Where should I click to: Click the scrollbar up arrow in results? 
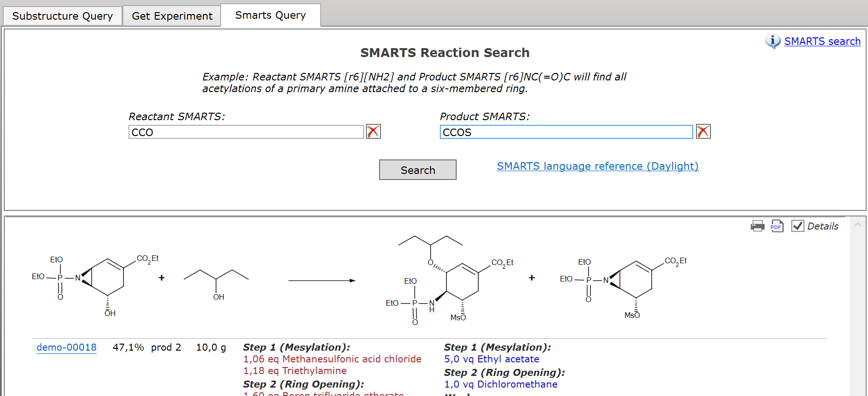click(858, 225)
